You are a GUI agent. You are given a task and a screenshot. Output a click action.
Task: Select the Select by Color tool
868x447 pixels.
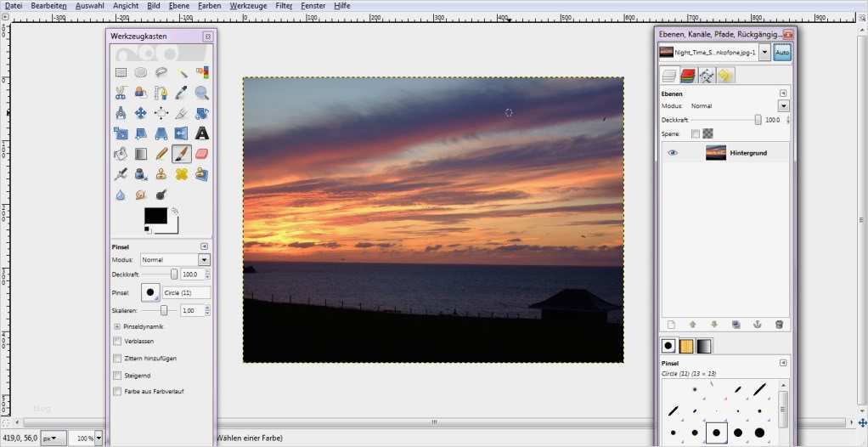click(203, 72)
